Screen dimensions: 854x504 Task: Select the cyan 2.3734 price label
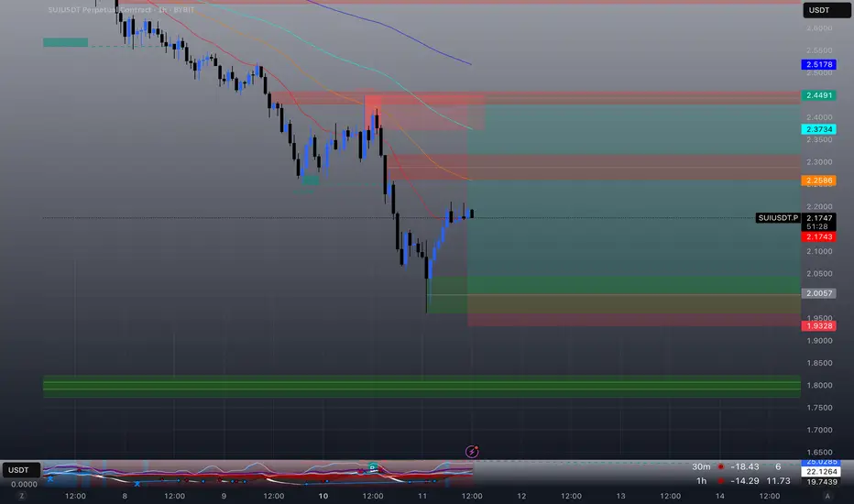818,129
